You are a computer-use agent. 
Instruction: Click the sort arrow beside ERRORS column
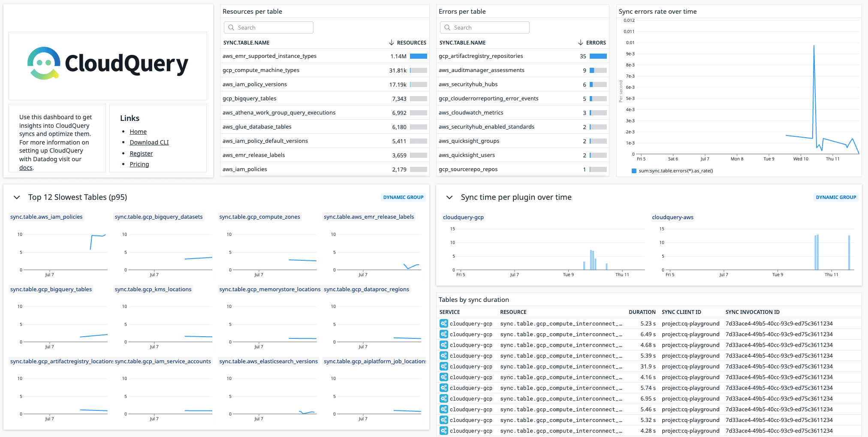pyautogui.click(x=580, y=42)
